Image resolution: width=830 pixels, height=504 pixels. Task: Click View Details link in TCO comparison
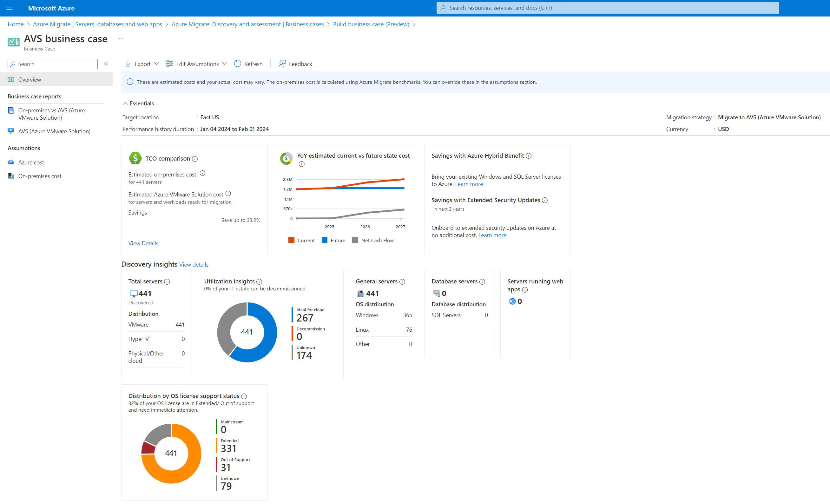click(x=143, y=243)
